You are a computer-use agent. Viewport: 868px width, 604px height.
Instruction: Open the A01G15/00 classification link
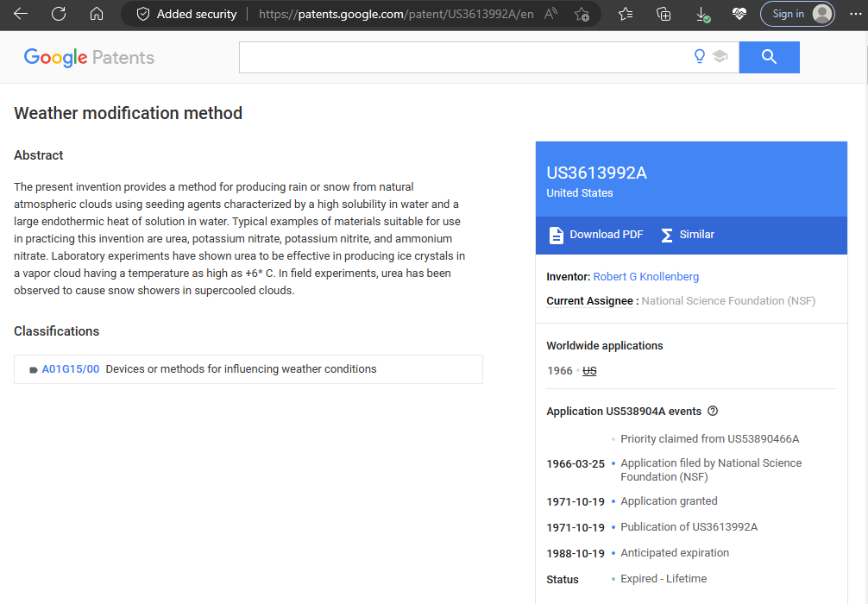pos(70,369)
